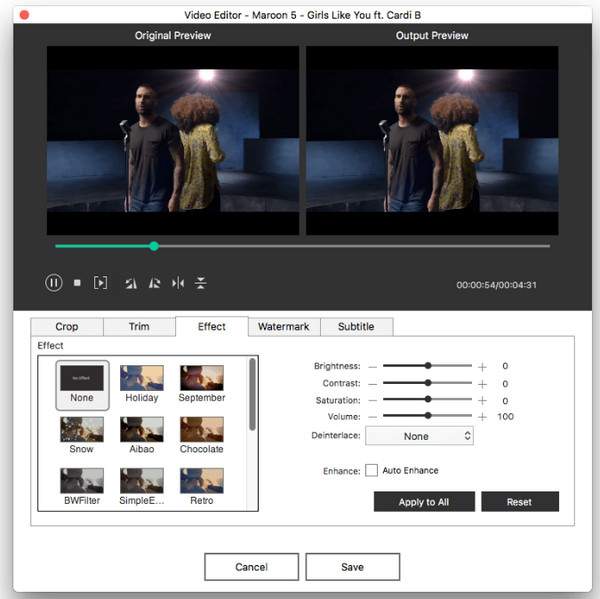Click the green playback progress knob
Image resolution: width=600 pixels, height=599 pixels.
click(x=154, y=246)
